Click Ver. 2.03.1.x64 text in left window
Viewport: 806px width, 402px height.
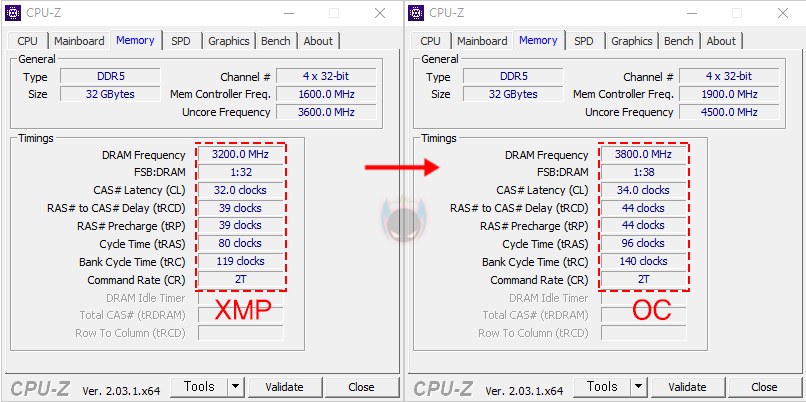(x=121, y=391)
